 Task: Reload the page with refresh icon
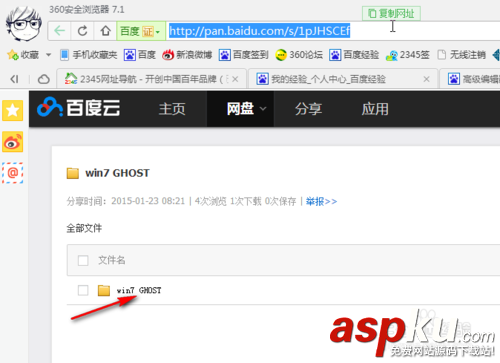point(82,31)
